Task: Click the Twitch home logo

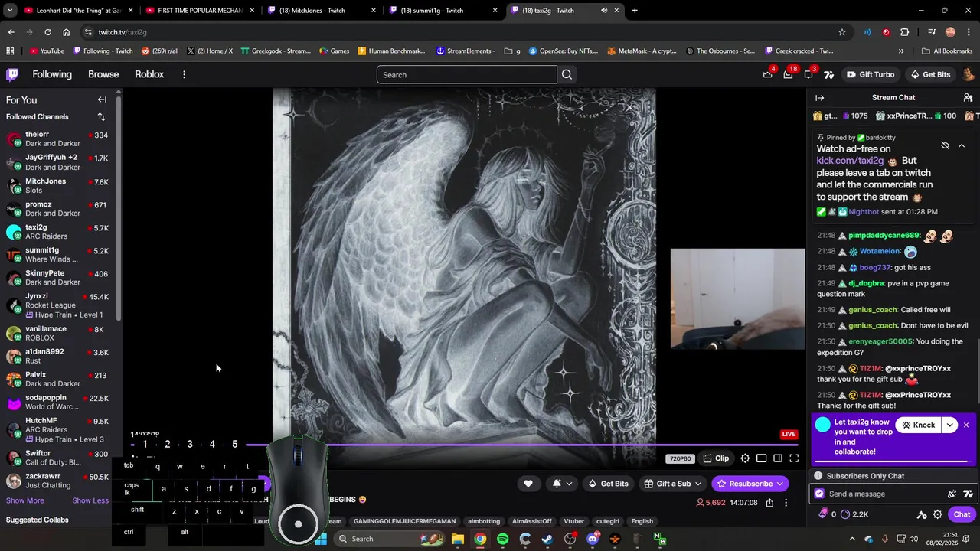Action: (12, 74)
